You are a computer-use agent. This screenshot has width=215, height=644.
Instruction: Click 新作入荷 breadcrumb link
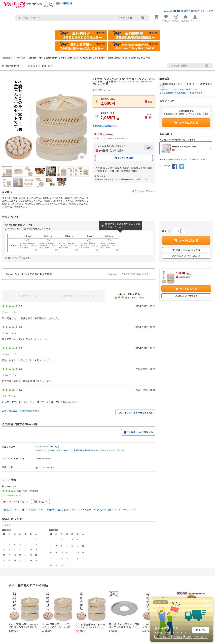pos(21,58)
